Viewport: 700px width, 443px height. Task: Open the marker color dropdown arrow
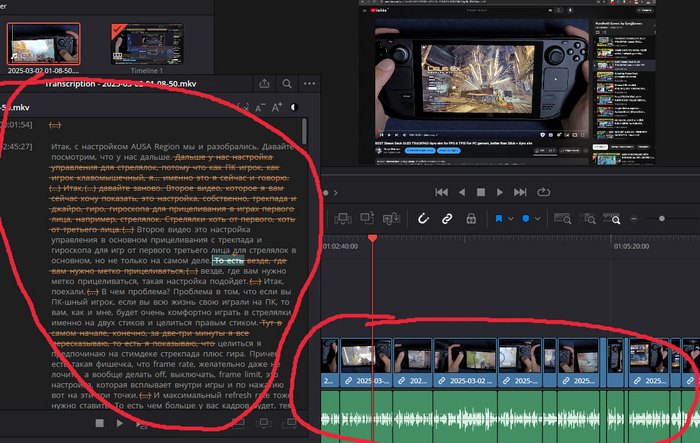click(x=538, y=218)
